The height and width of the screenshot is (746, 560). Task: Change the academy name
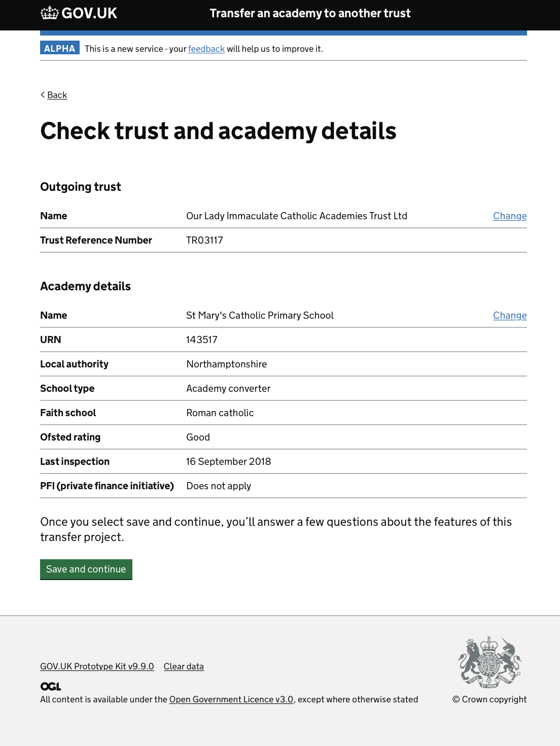click(509, 316)
